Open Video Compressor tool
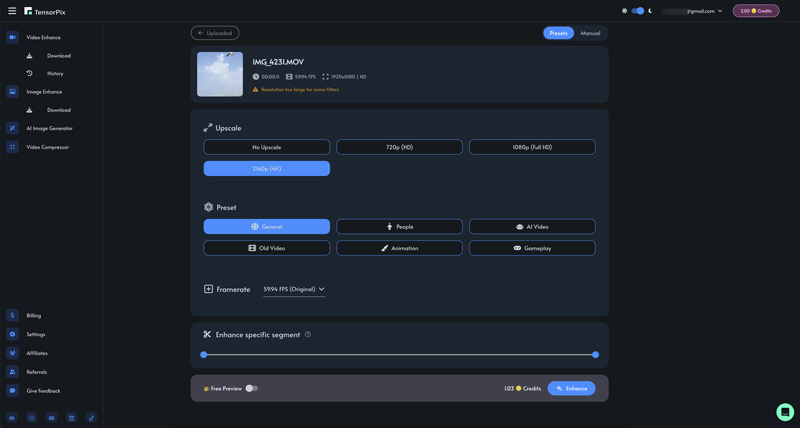The height and width of the screenshot is (428, 800). coord(47,147)
